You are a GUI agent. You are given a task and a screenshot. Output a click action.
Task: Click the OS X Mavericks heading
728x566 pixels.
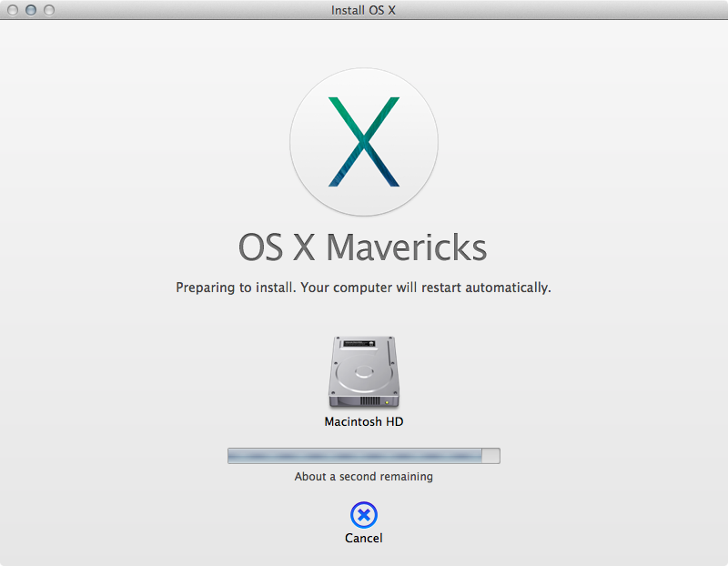pos(364,247)
